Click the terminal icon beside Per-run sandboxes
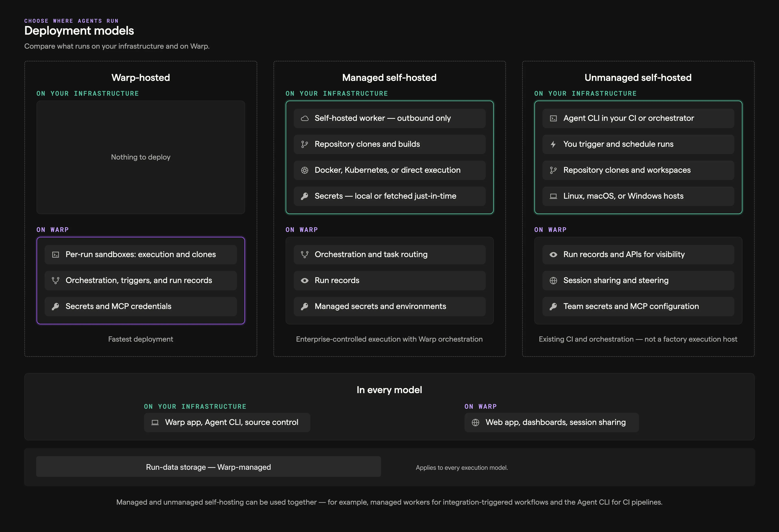Viewport: 779px width, 532px height. pyautogui.click(x=55, y=255)
